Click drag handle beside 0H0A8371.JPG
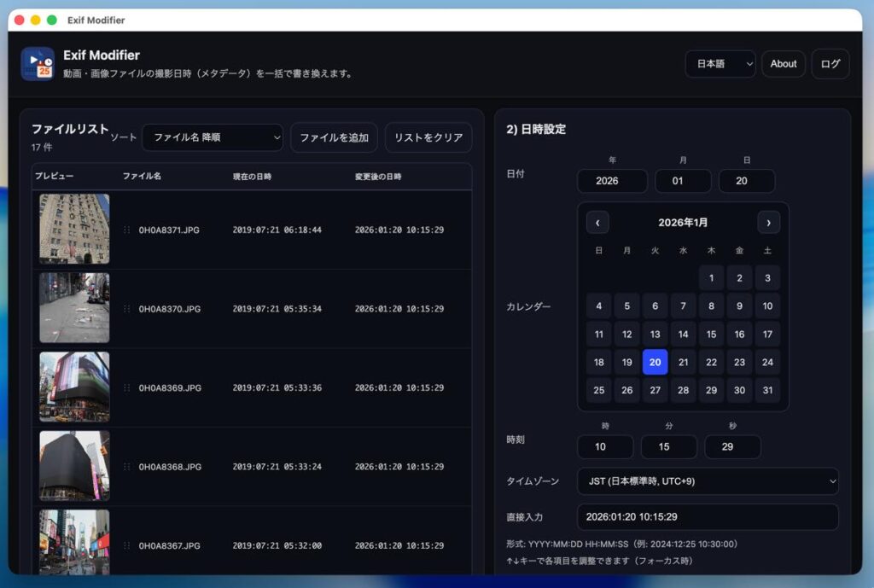Viewport: 874px width, 588px height. [127, 230]
